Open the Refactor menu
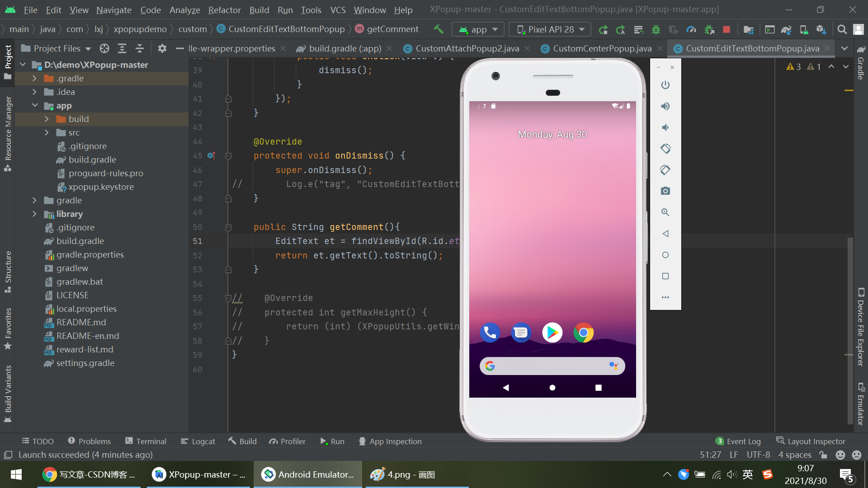Viewport: 868px width, 488px height. (x=224, y=9)
